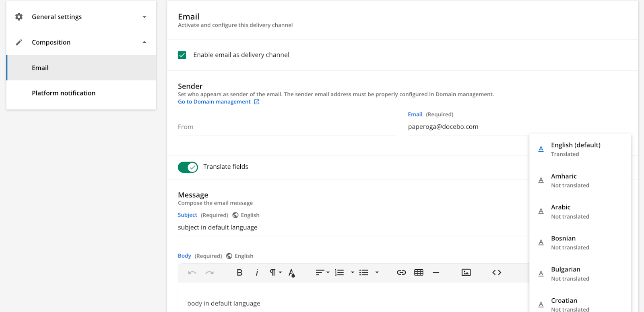Open the text alignment dropdown
Screen dimensions: 644x312
pyautogui.click(x=322, y=273)
